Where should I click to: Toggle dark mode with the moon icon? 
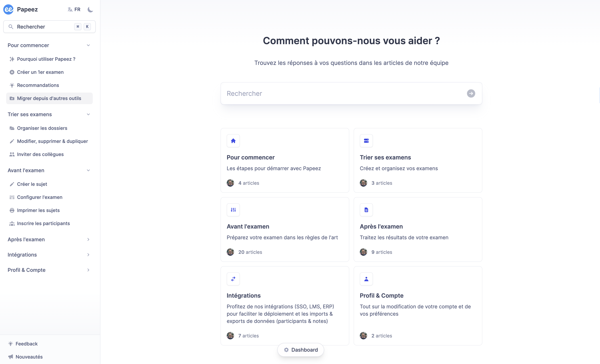coord(90,9)
